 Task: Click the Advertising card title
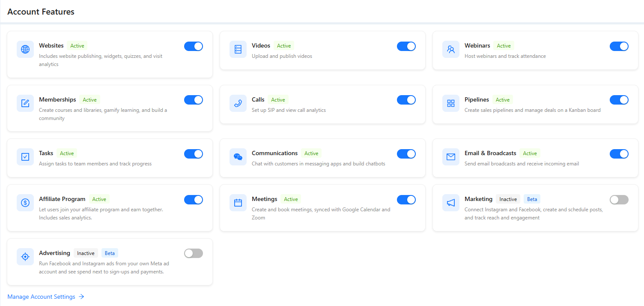(54, 253)
